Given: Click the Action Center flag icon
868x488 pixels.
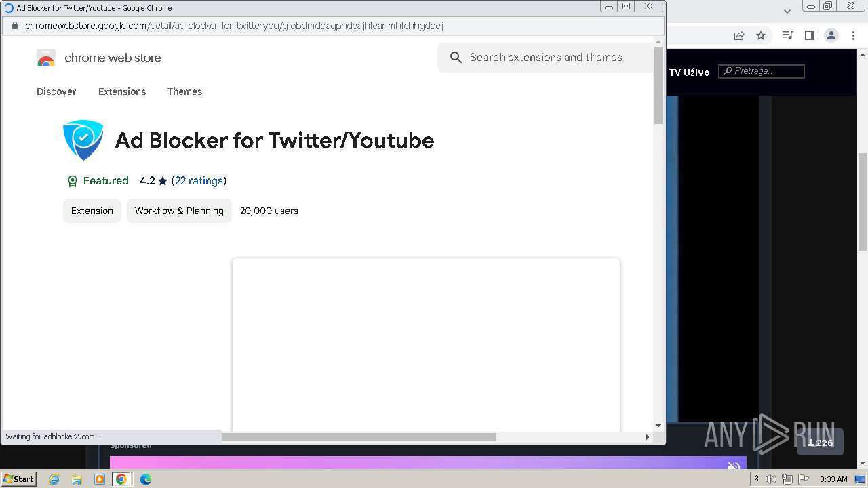Looking at the screenshot, I should pyautogui.click(x=804, y=479).
